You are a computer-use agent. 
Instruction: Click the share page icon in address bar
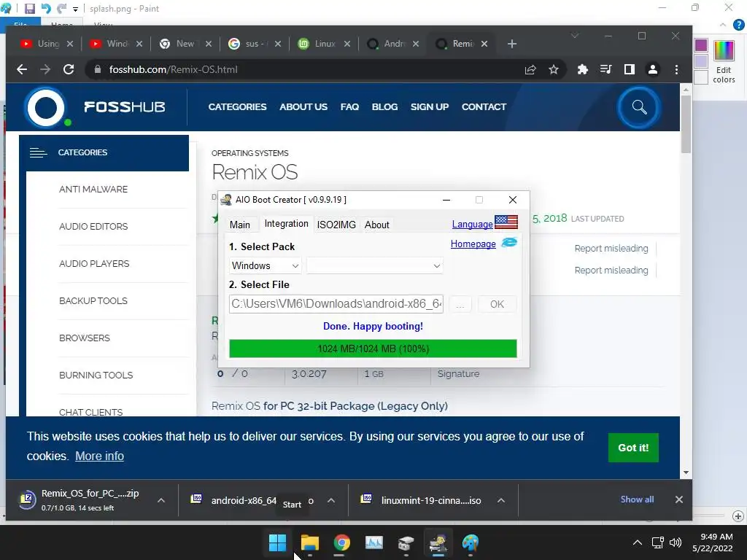(x=530, y=69)
